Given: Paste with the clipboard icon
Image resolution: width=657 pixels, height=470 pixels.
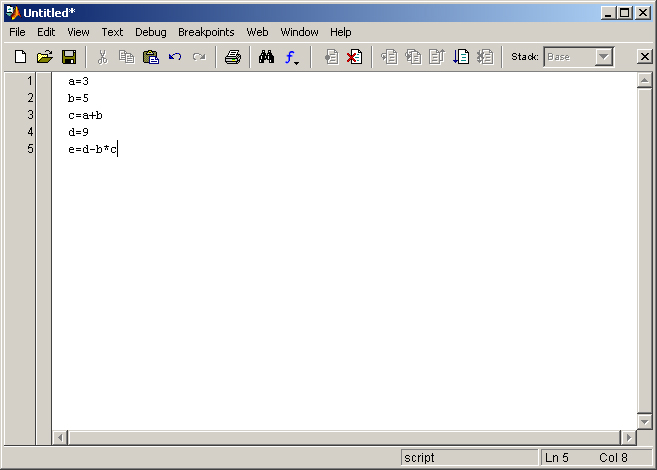Looking at the screenshot, I should click(x=151, y=57).
